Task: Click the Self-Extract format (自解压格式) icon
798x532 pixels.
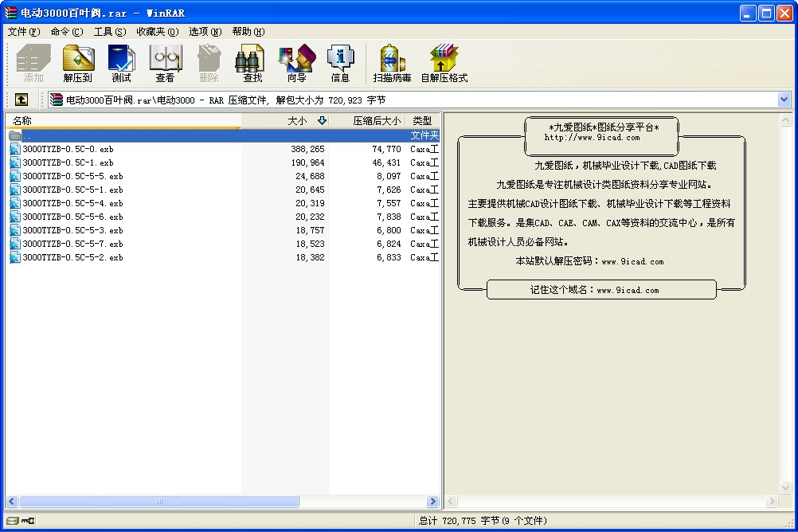Action: pos(444,63)
